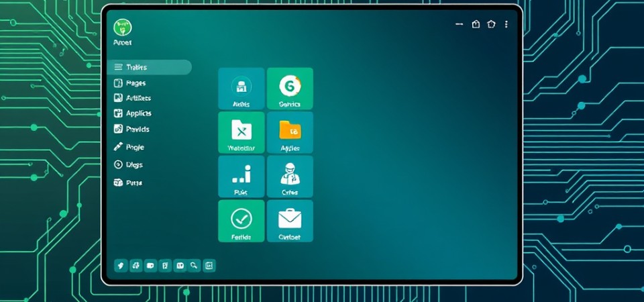Viewport: 644px width, 302px height.
Task: Click the magnifier search icon in bottom bar
Action: click(194, 266)
